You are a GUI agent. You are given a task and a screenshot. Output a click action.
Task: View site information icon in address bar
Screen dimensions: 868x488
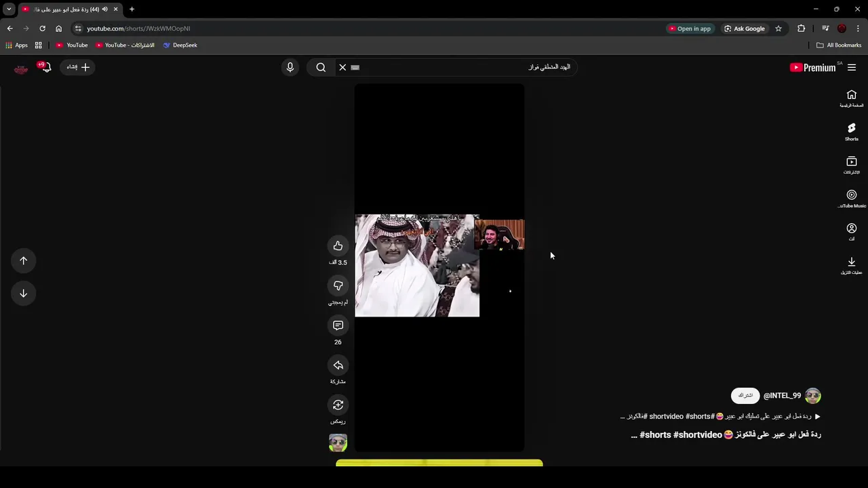coord(78,28)
